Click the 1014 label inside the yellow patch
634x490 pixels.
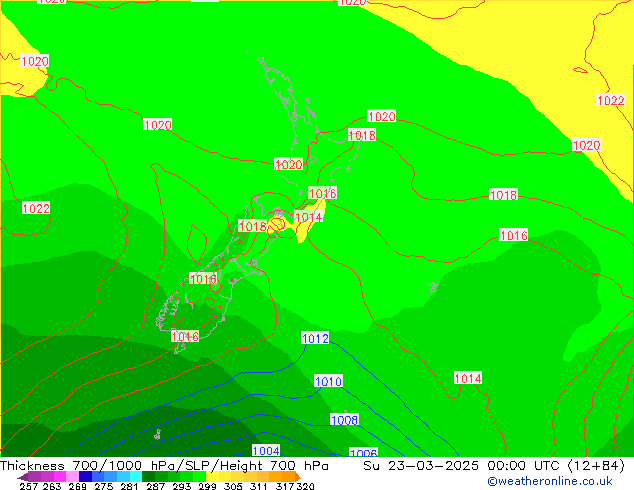click(309, 217)
